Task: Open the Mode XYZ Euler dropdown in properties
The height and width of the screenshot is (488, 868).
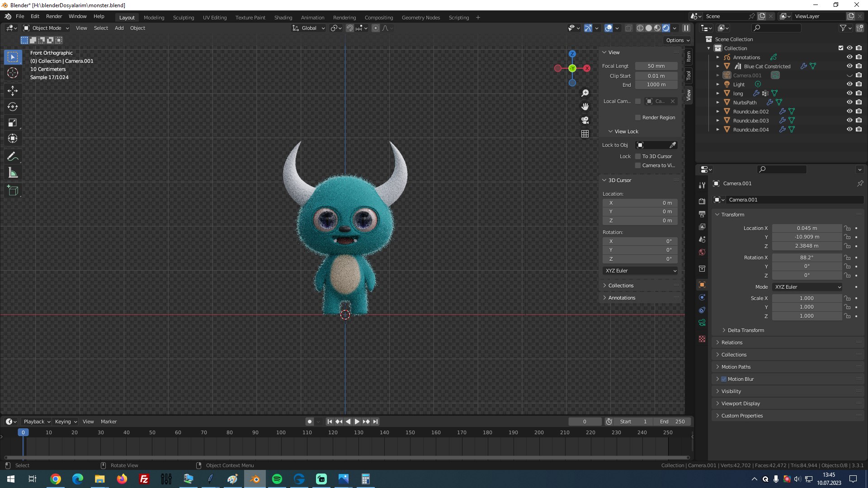Action: point(807,287)
